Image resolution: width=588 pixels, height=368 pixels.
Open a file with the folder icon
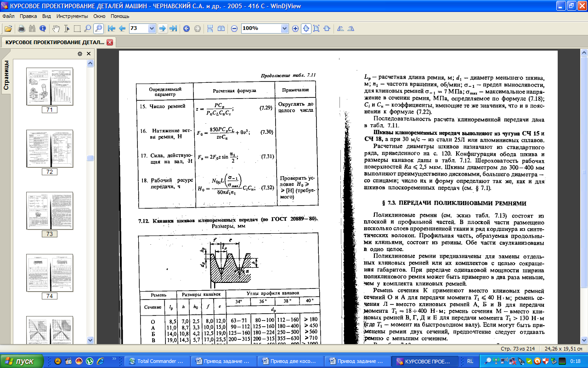[x=8, y=29]
